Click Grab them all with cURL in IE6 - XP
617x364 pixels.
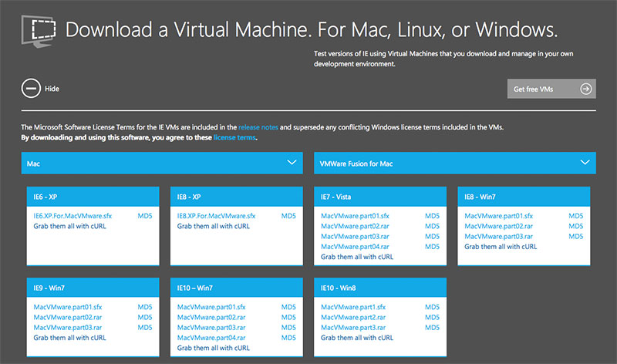tap(69, 226)
